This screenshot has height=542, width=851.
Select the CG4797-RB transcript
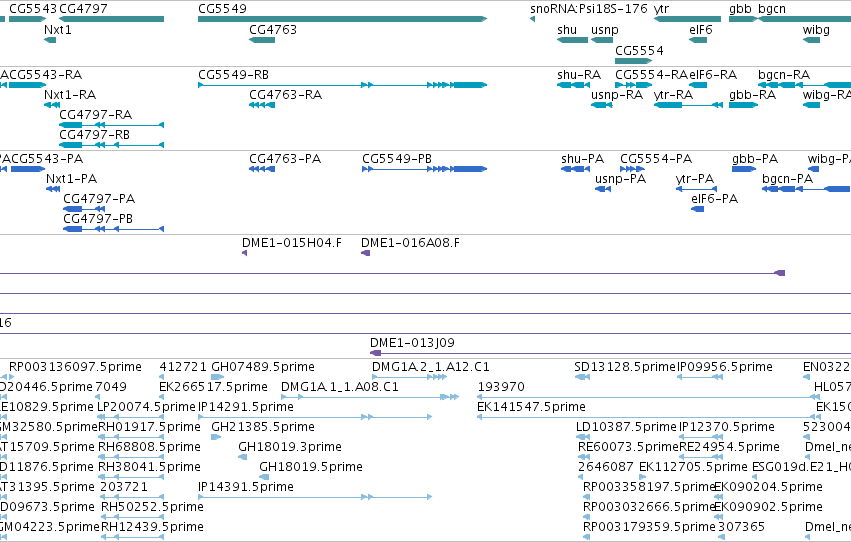pyautogui.click(x=111, y=145)
